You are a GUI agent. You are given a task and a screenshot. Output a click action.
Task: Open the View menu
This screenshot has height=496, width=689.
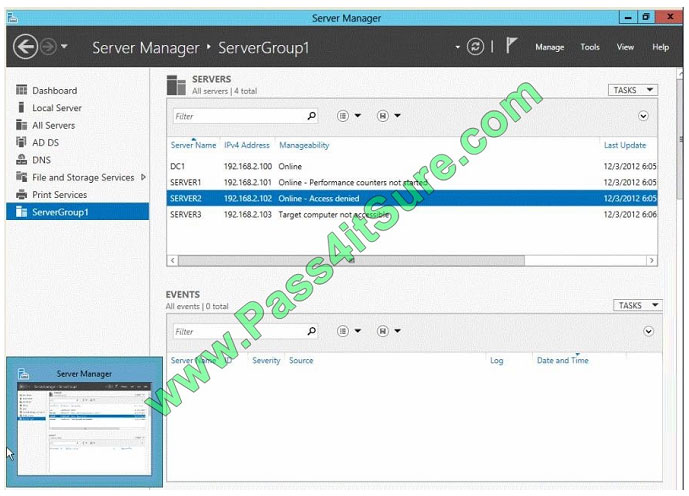click(625, 47)
